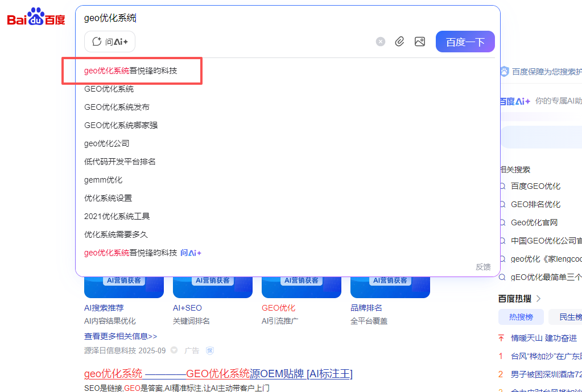
Task: Click related search 百度GEO优化
Action: (x=535, y=186)
